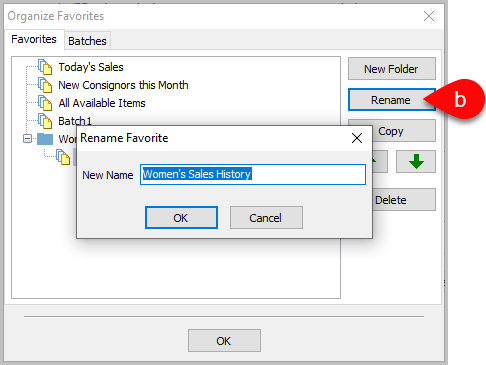Confirm rename with the dialog OK button
The width and height of the screenshot is (486, 365).
coord(181,218)
